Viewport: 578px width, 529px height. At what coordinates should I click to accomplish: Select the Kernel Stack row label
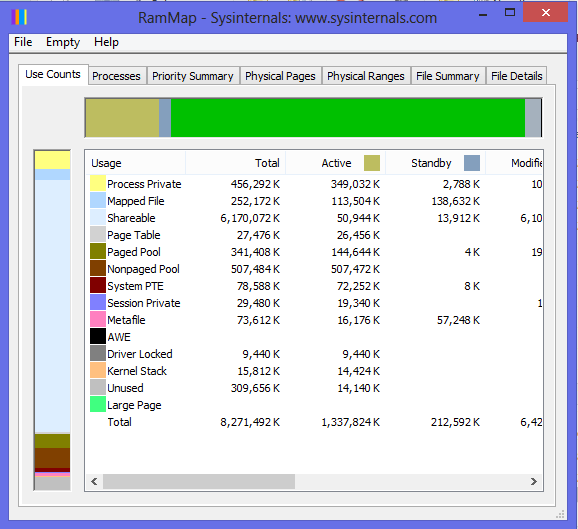pos(137,370)
